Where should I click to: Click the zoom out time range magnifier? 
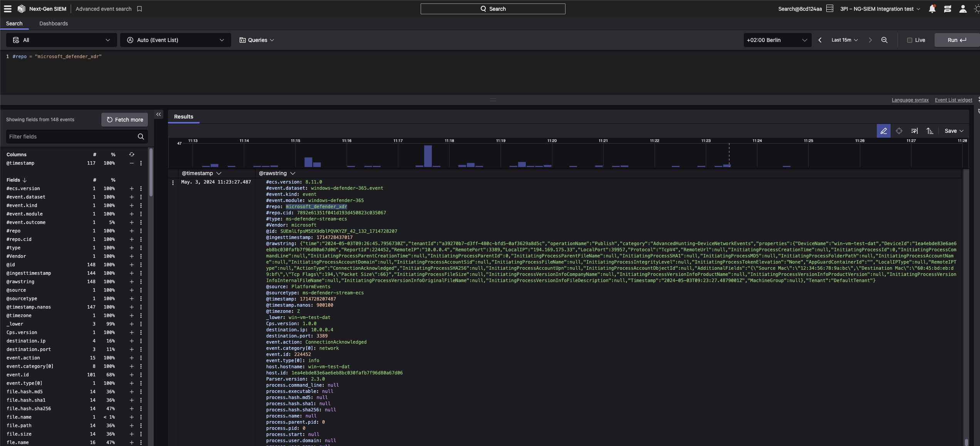884,40
